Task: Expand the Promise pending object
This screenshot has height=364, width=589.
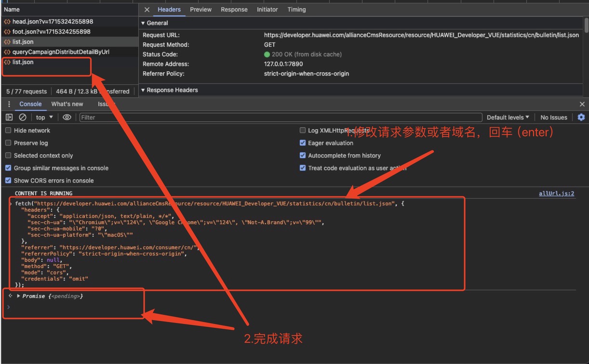Action: (19, 296)
